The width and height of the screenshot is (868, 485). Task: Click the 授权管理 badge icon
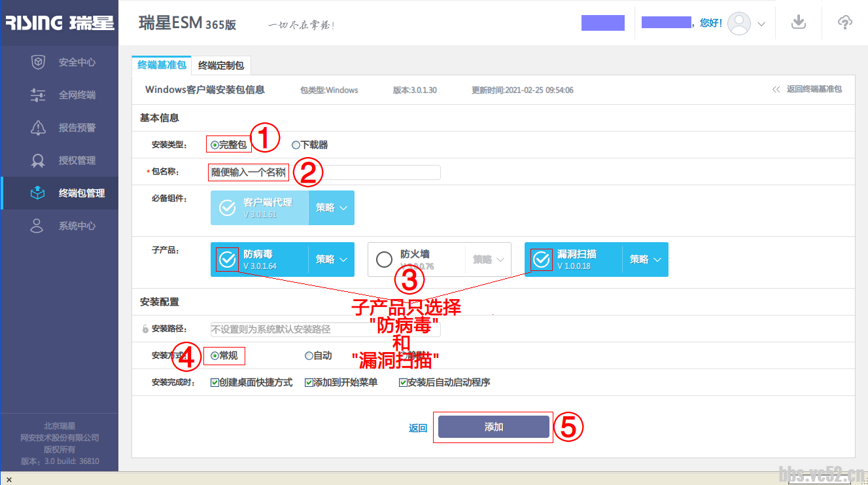(38, 160)
